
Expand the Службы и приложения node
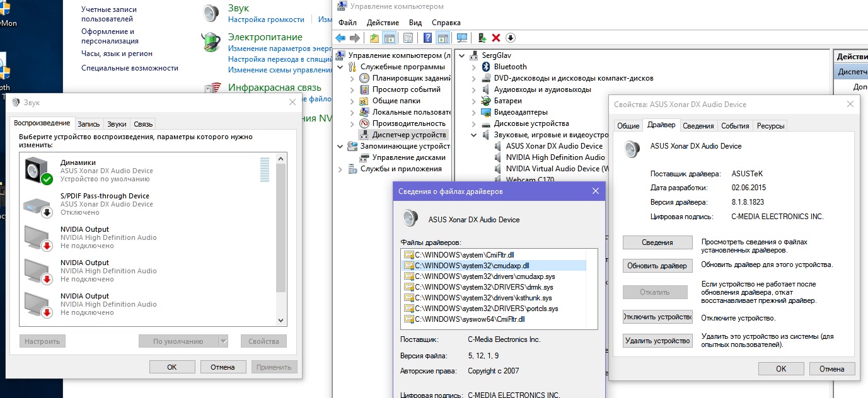coord(341,169)
